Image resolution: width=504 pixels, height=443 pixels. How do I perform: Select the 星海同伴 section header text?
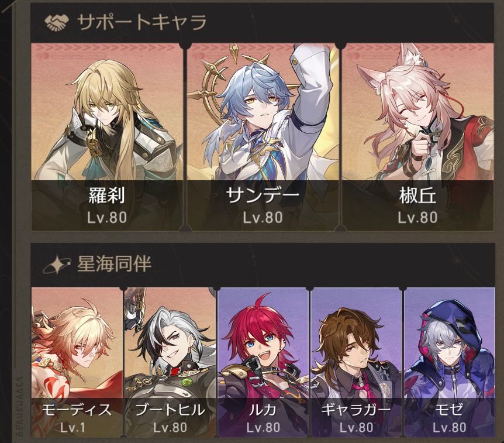tap(114, 263)
